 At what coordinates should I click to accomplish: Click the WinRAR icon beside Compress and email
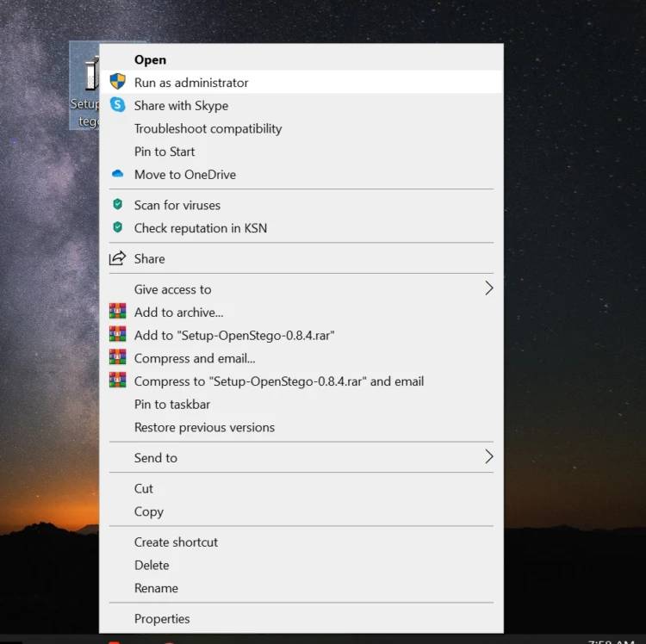pyautogui.click(x=117, y=358)
